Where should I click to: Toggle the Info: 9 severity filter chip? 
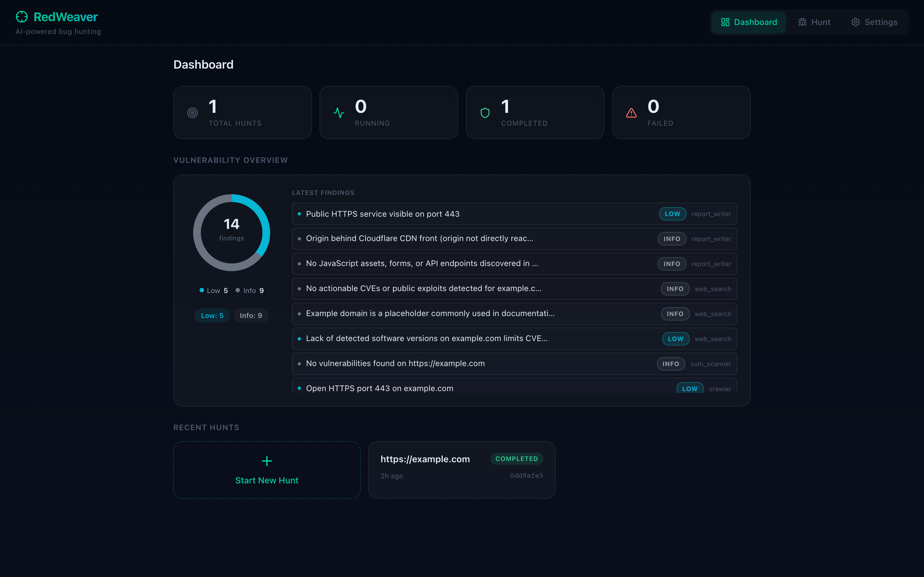pos(251,315)
